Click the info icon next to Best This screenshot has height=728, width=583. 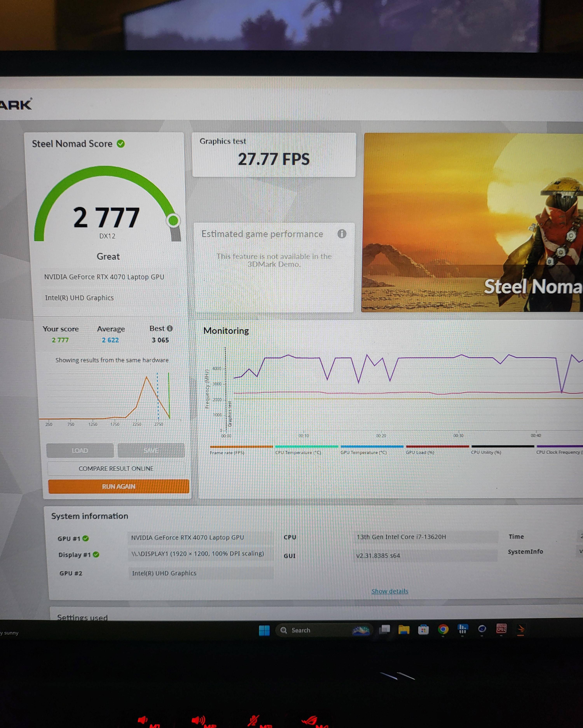(170, 328)
